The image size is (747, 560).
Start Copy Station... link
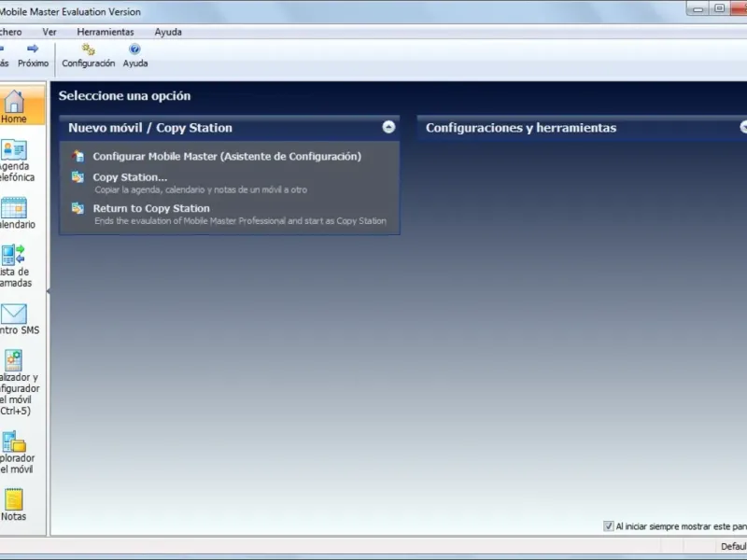click(130, 177)
